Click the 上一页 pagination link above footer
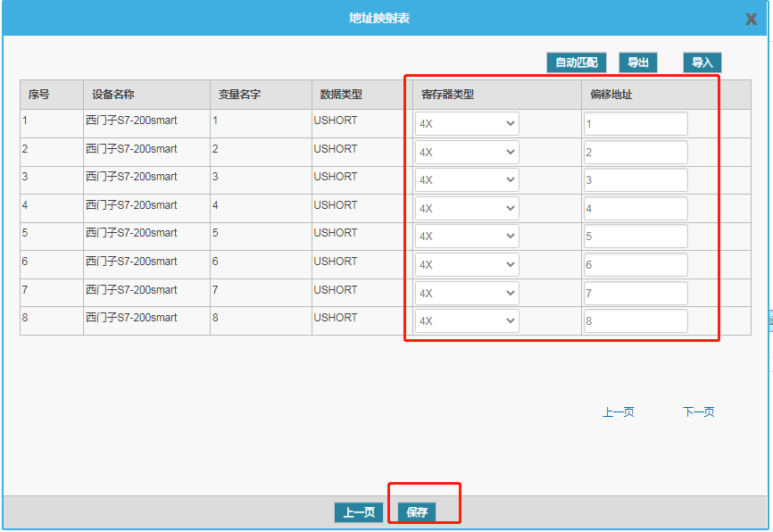Image resolution: width=773 pixels, height=532 pixels. 618,411
